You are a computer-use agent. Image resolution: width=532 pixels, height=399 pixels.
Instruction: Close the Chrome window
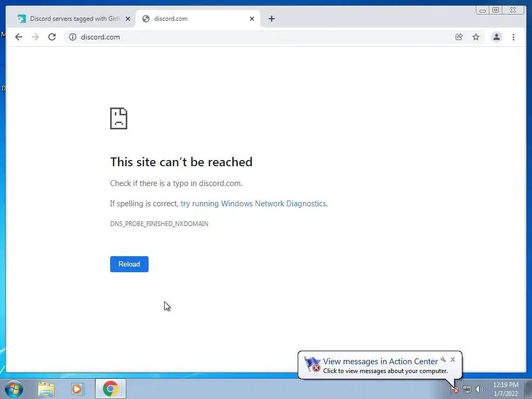[514, 10]
